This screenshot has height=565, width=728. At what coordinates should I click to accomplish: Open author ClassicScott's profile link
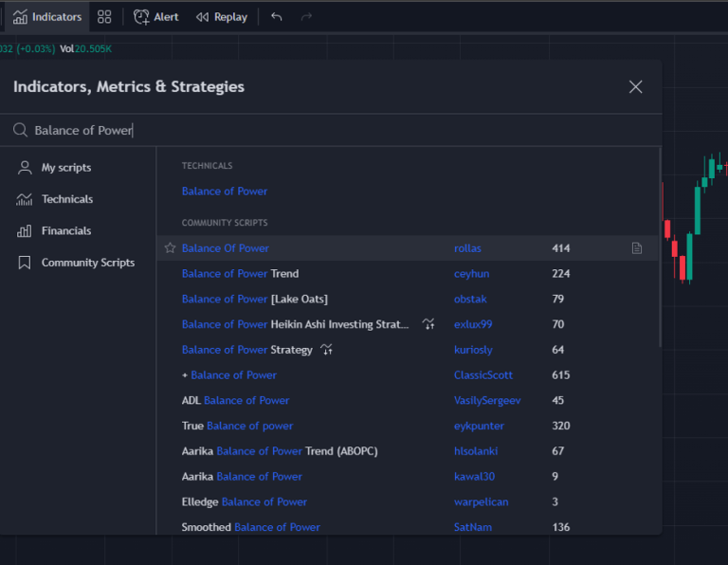483,375
